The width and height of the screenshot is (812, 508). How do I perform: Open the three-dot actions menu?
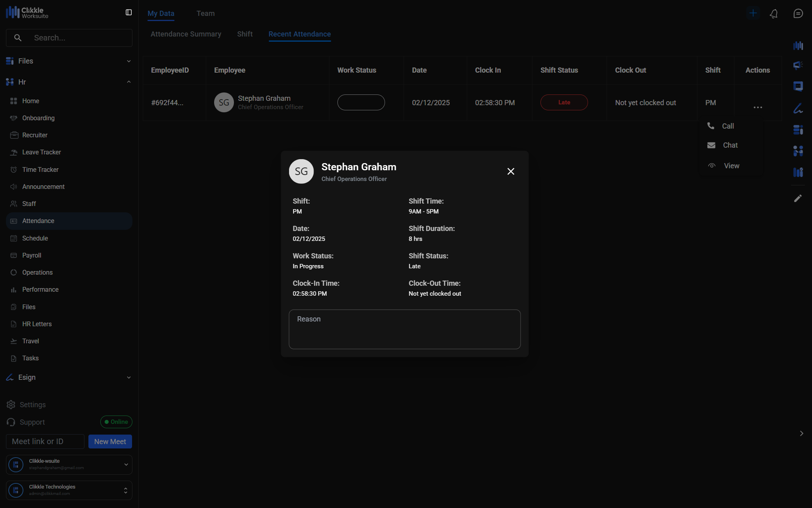(758, 107)
